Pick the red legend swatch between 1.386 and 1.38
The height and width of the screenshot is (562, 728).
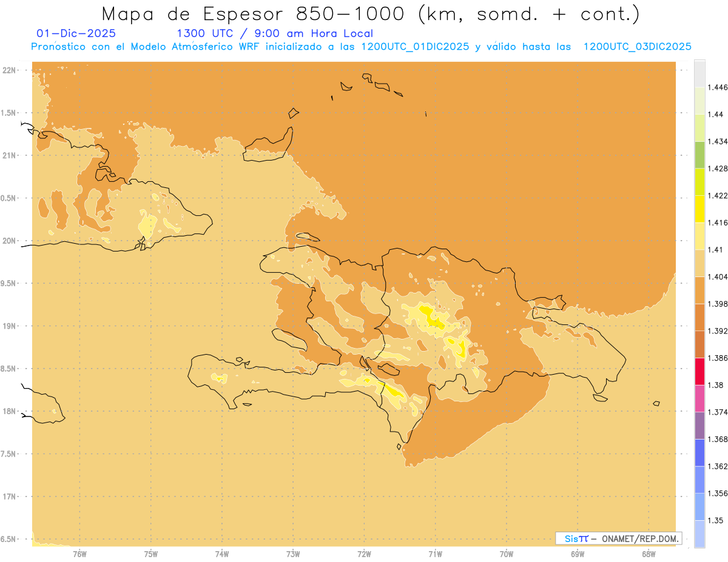coord(699,371)
